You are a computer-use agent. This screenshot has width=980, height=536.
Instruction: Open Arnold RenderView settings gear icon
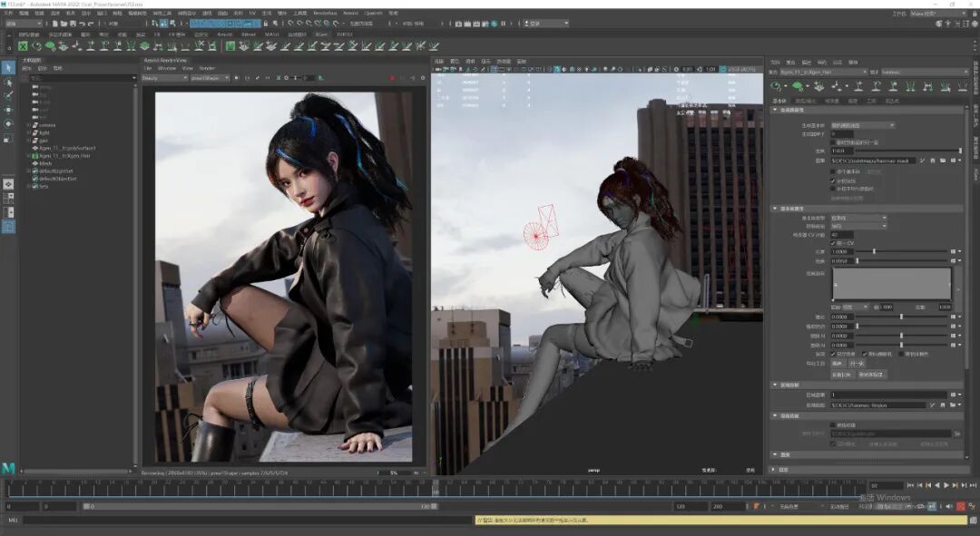point(423,78)
